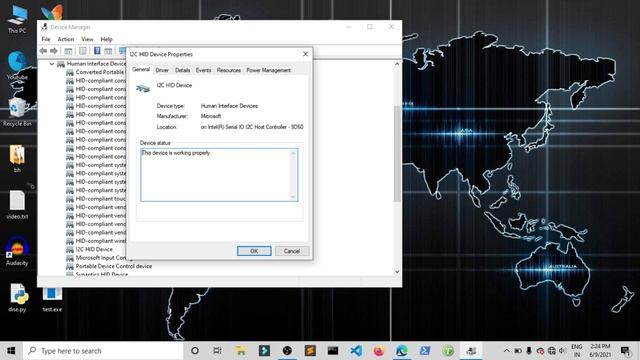The width and height of the screenshot is (640, 360).
Task: Select the I2C HID Device tree row
Action: click(89, 249)
